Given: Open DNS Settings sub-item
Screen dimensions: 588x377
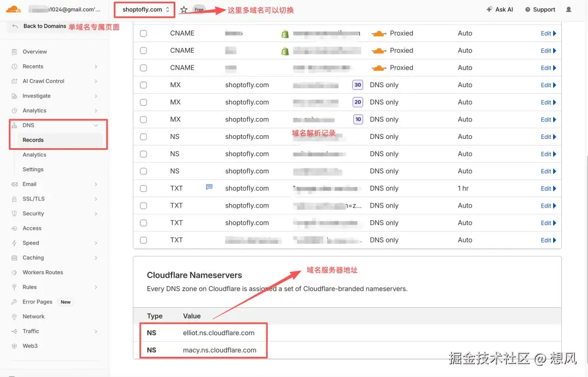Looking at the screenshot, I should (33, 169).
